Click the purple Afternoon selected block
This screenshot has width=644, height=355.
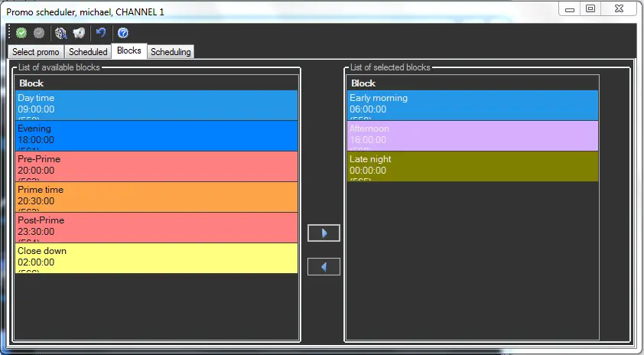click(472, 135)
